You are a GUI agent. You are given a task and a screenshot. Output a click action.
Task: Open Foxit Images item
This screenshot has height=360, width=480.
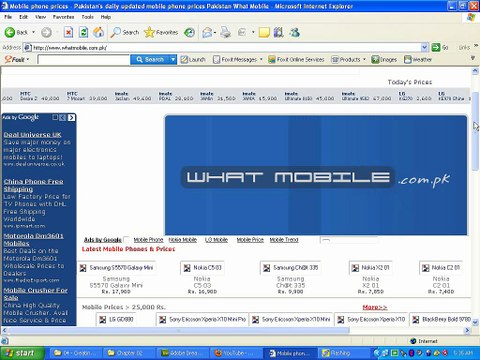point(384,59)
